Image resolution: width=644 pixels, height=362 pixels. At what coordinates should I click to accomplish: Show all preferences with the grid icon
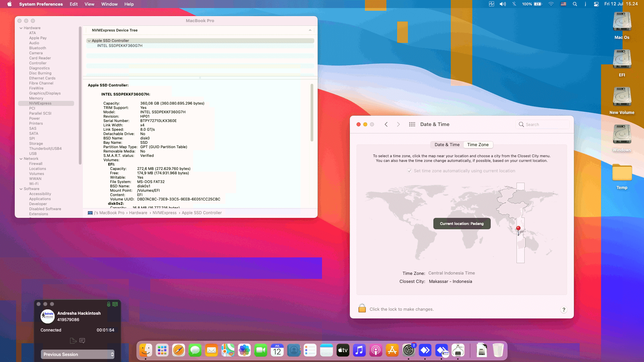(412, 124)
